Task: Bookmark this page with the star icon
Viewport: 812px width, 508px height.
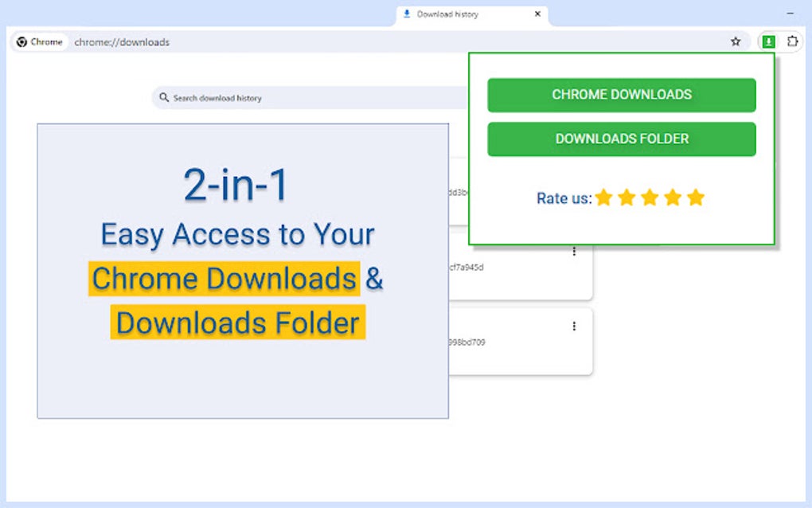Action: coord(736,41)
